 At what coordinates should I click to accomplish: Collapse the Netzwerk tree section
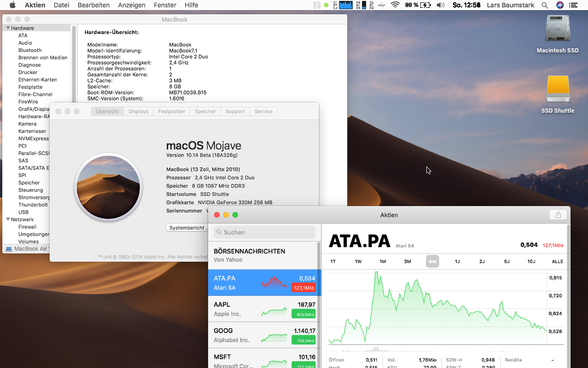click(x=8, y=219)
